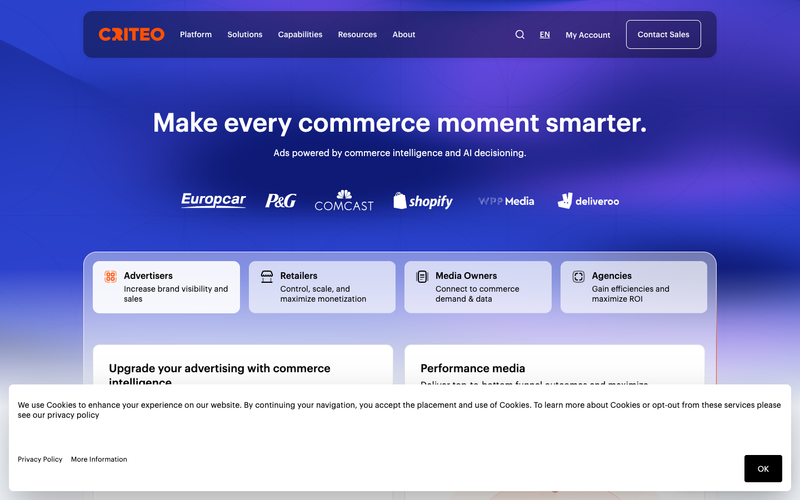Open the Platform menu
Image resolution: width=800 pixels, height=500 pixels.
tap(196, 35)
